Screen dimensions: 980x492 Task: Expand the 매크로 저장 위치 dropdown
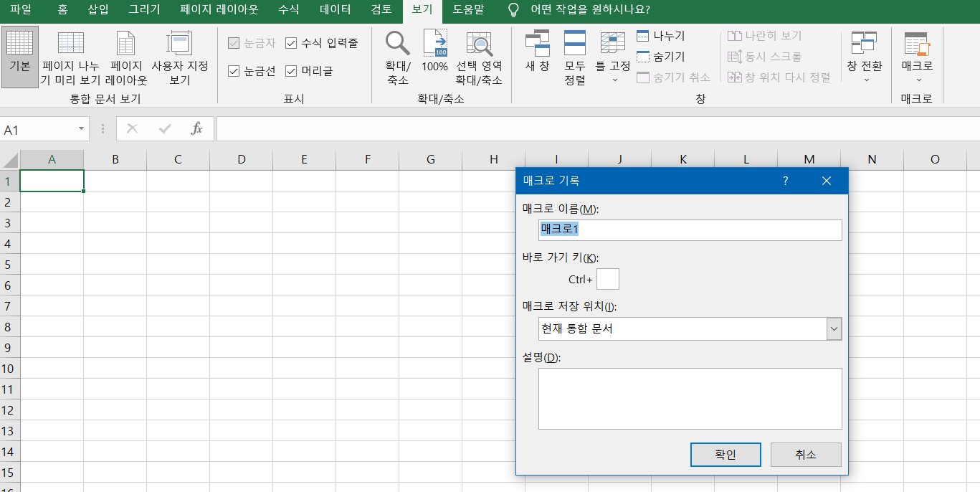(x=834, y=329)
